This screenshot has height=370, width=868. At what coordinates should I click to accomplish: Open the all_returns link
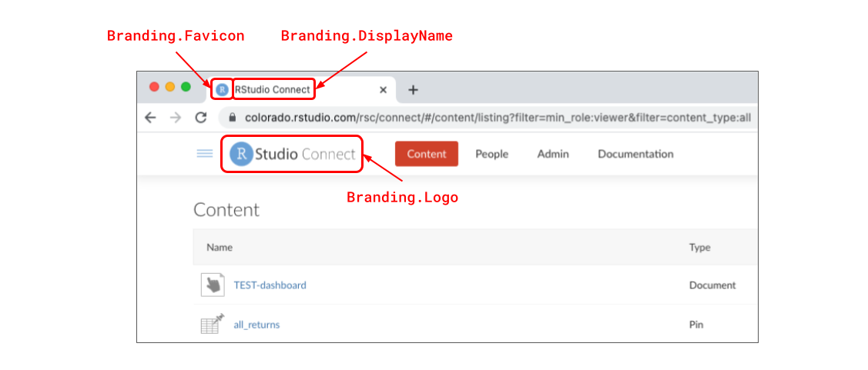(x=256, y=325)
